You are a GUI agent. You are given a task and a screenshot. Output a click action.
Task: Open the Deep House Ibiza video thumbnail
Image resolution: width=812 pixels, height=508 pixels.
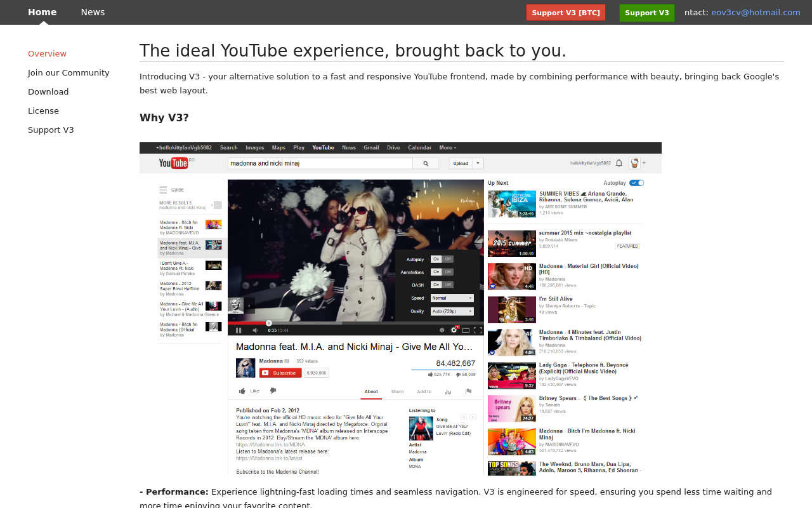click(512, 204)
